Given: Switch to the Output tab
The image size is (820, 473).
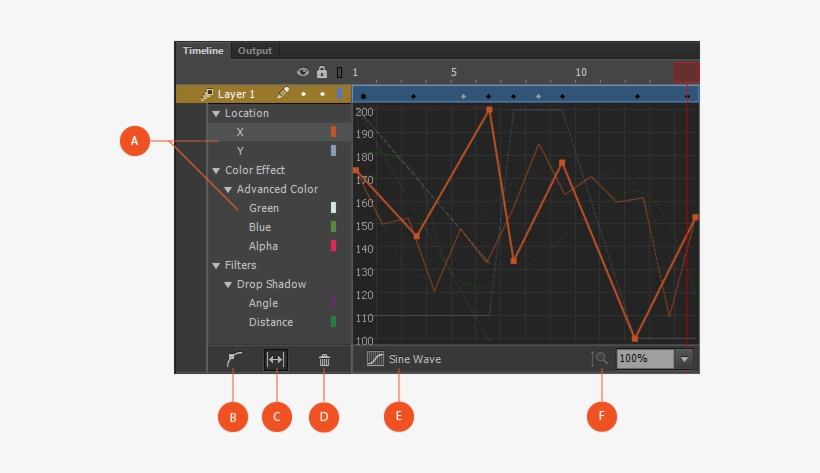Looking at the screenshot, I should [255, 51].
